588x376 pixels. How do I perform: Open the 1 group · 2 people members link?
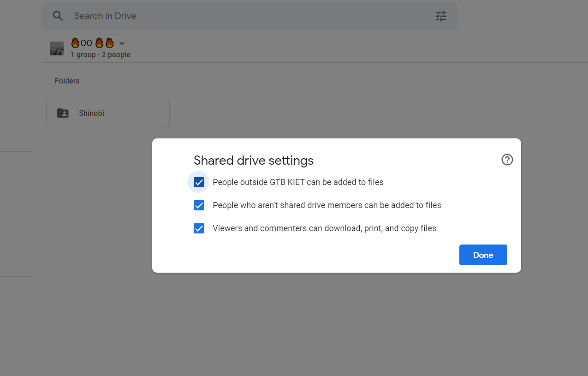pyautogui.click(x=101, y=55)
